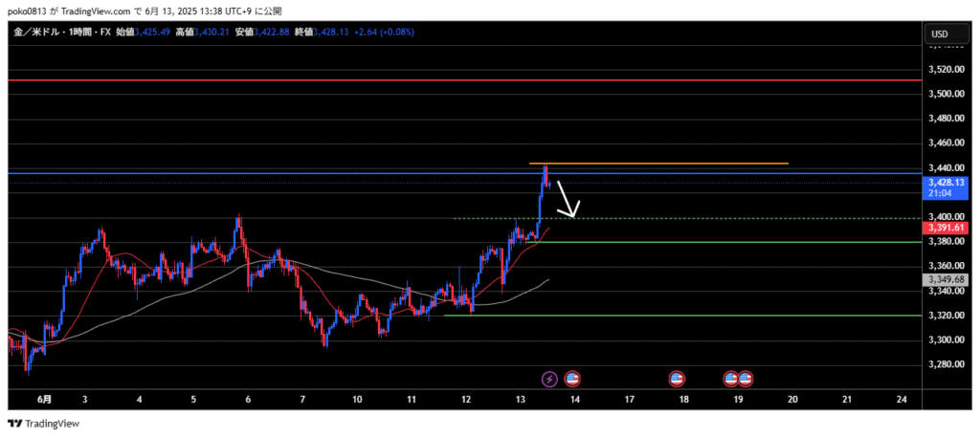Open the USD currency selector
Viewport: 980px width, 437px height.
pos(939,34)
